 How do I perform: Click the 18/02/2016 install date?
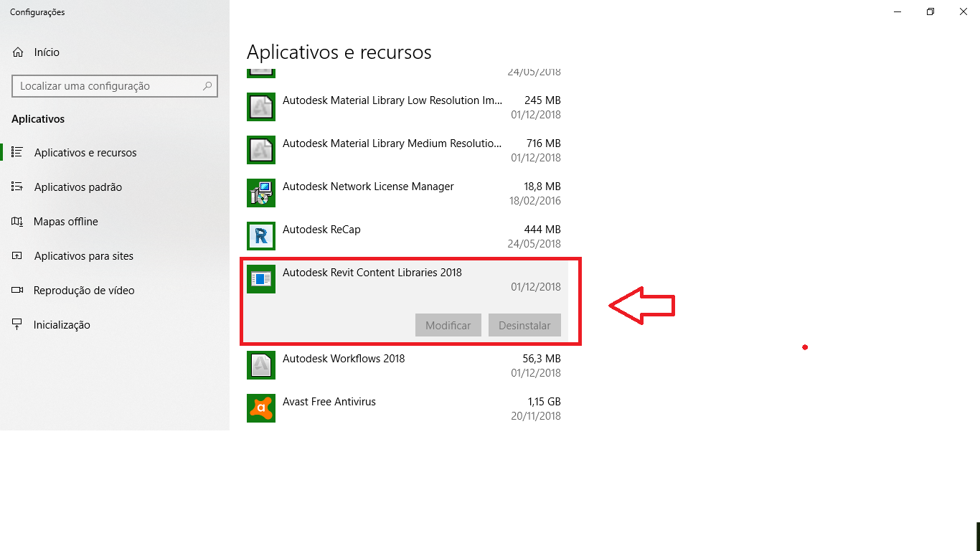536,201
